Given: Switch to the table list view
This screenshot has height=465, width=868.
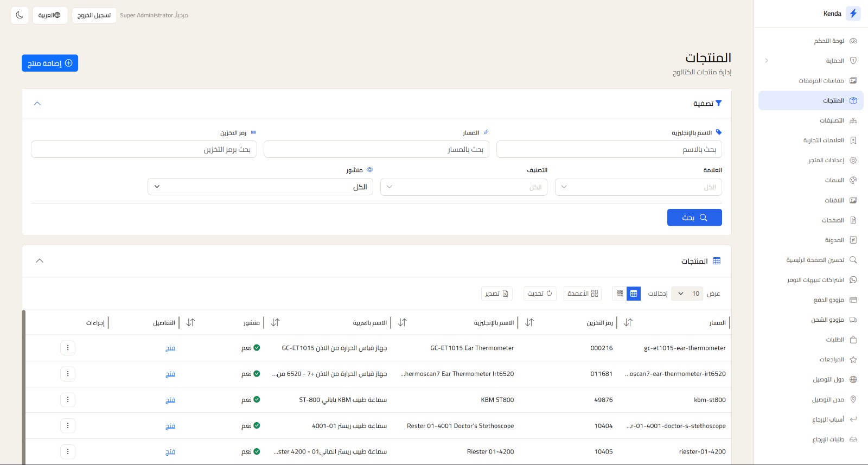Looking at the screenshot, I should coord(634,294).
